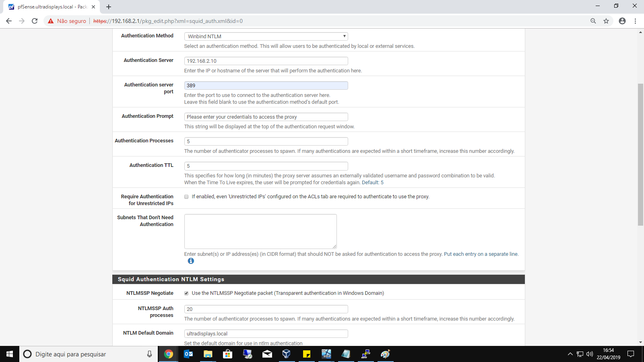This screenshot has height=362, width=644.
Task: Open the Chrome three-dot menu
Action: pyautogui.click(x=635, y=21)
